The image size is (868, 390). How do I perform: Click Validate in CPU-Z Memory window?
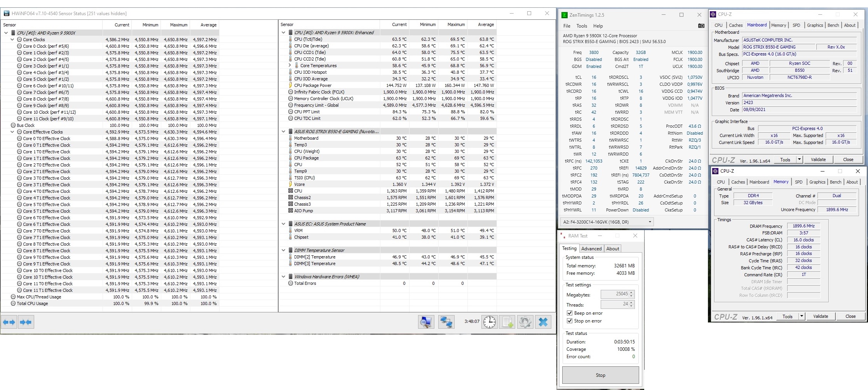click(821, 316)
